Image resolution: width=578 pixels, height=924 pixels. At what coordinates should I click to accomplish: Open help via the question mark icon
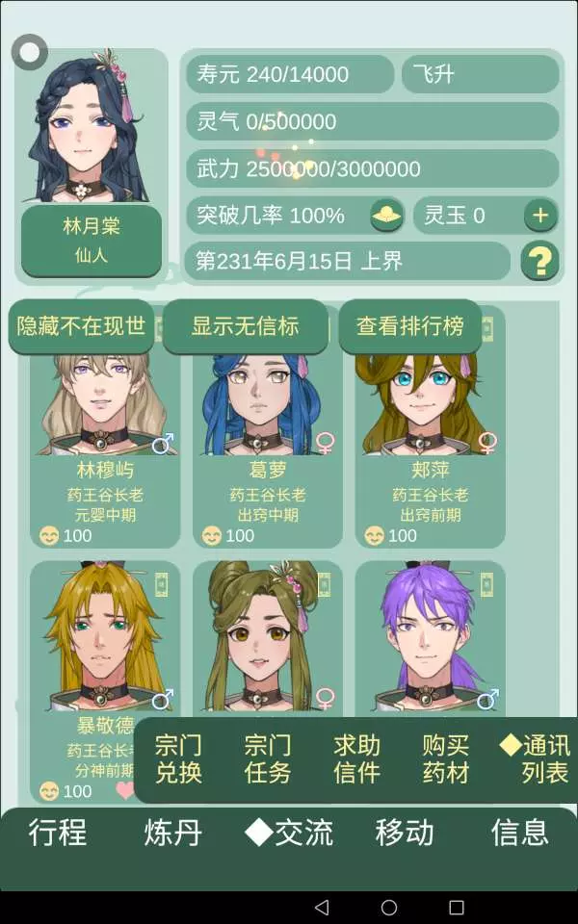click(x=539, y=261)
